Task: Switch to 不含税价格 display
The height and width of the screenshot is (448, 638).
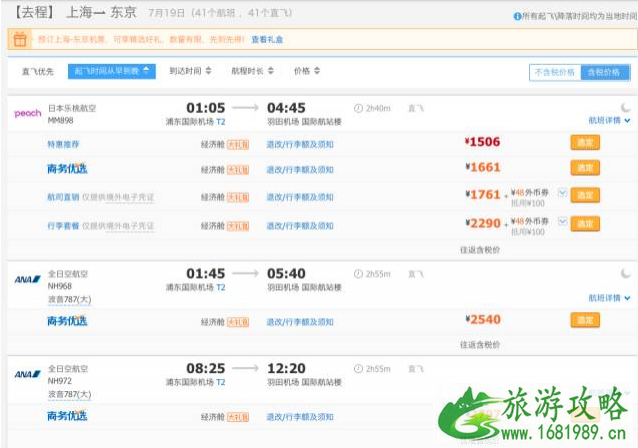Action: [x=555, y=72]
